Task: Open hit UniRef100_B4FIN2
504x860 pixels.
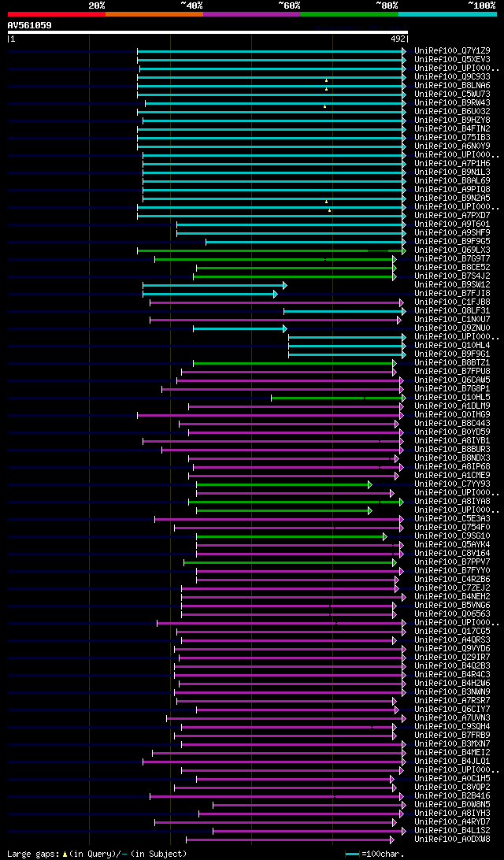Action: pos(453,129)
